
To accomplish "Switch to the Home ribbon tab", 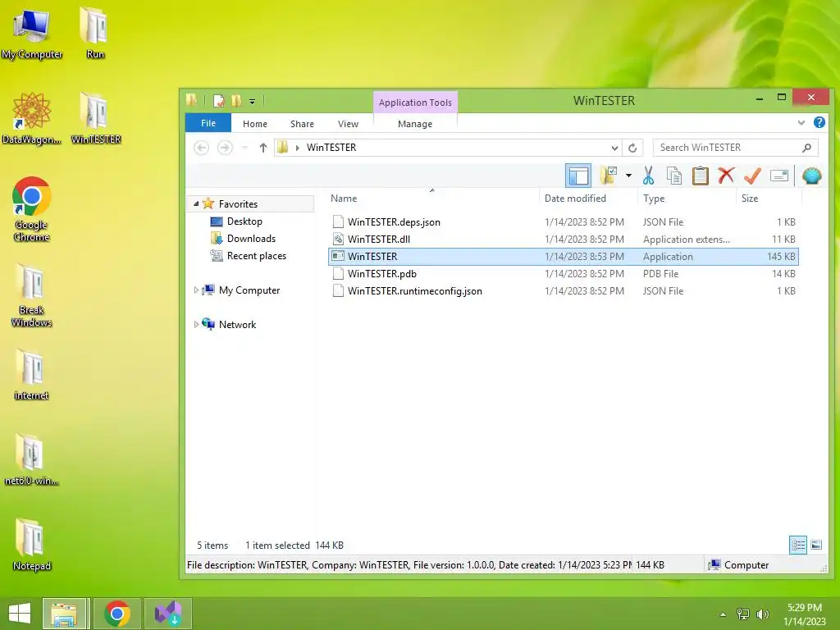I will click(x=255, y=124).
